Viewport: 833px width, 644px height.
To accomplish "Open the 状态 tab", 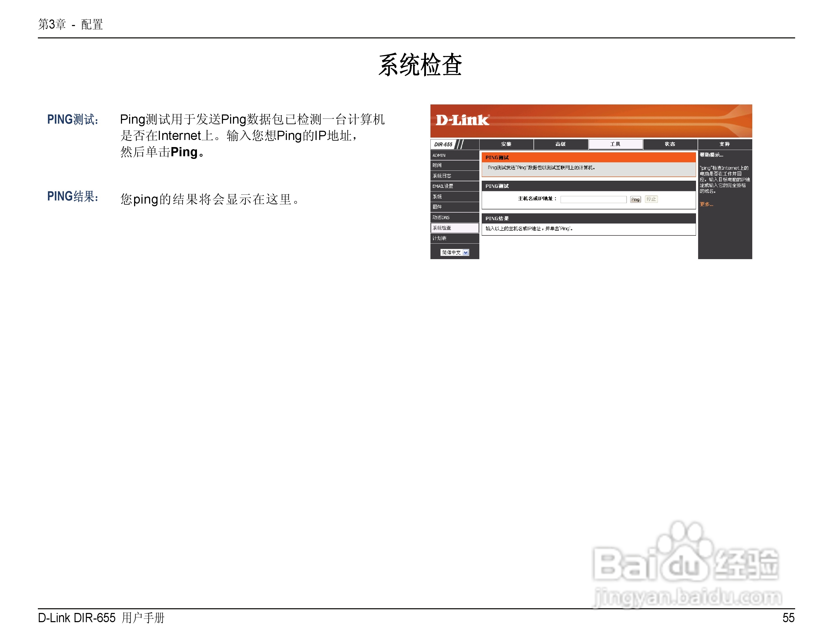I will (670, 144).
